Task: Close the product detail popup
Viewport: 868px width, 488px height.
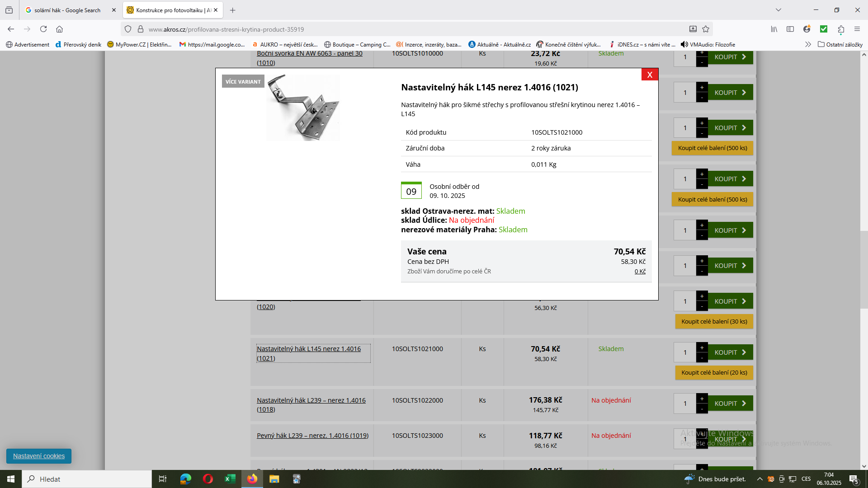Action: point(650,75)
